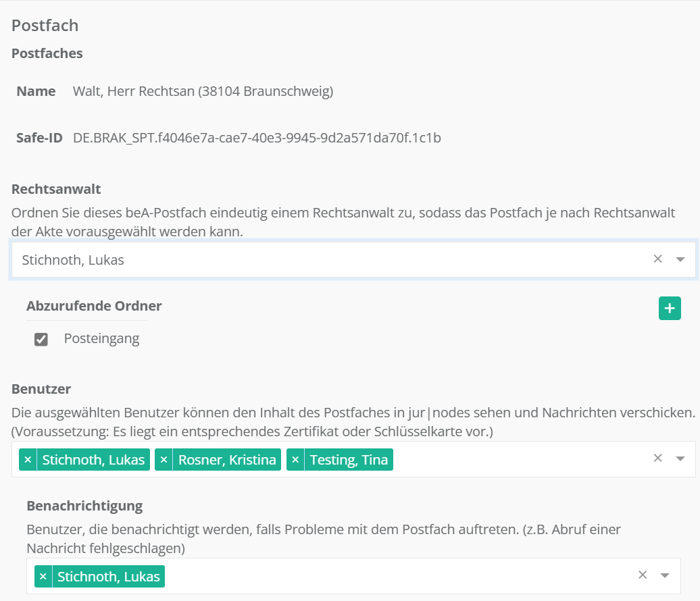
Task: Remove Stichnoth, Lukas from Benachrichtigung field
Action: click(x=43, y=577)
